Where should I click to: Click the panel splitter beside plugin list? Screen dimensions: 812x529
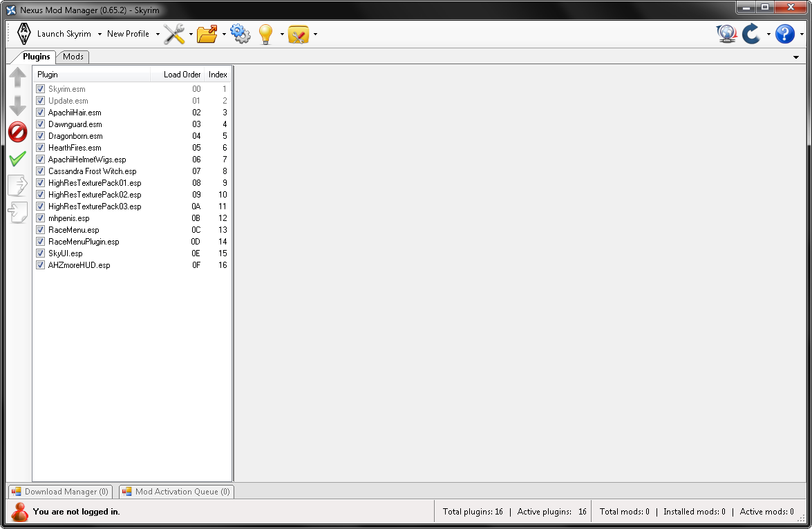(x=234, y=273)
